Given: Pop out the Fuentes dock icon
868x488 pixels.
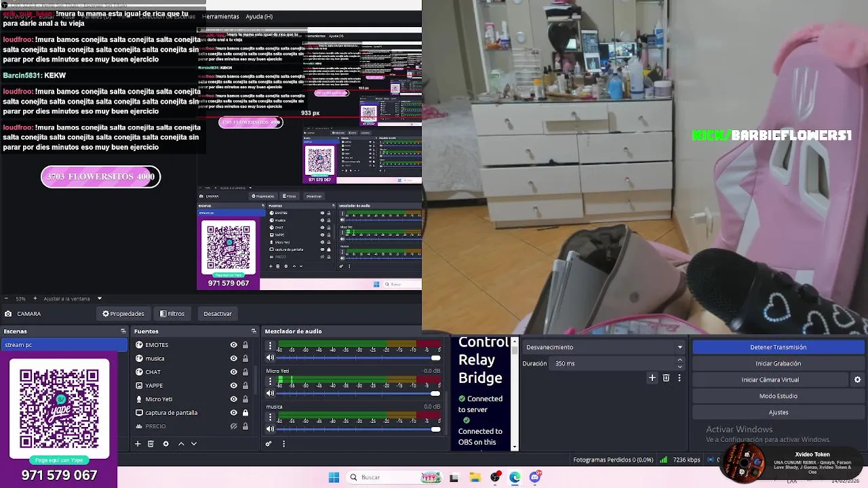Looking at the screenshot, I should click(254, 331).
